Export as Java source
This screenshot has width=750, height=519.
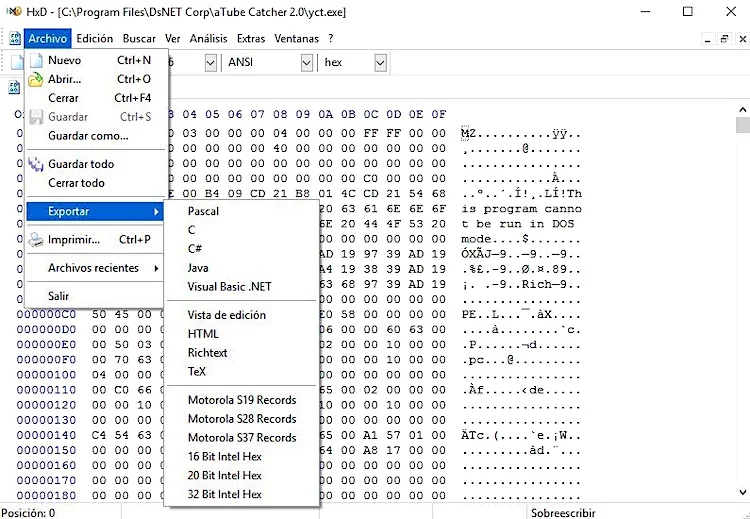click(x=242, y=268)
